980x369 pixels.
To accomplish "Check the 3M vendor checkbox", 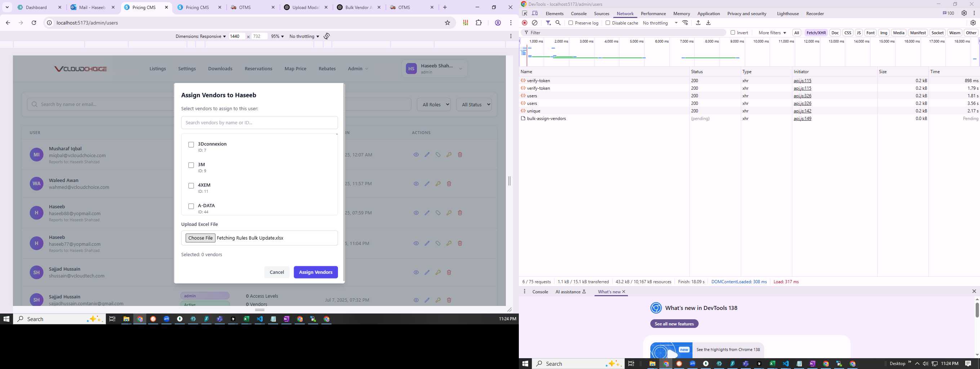I will 191,165.
